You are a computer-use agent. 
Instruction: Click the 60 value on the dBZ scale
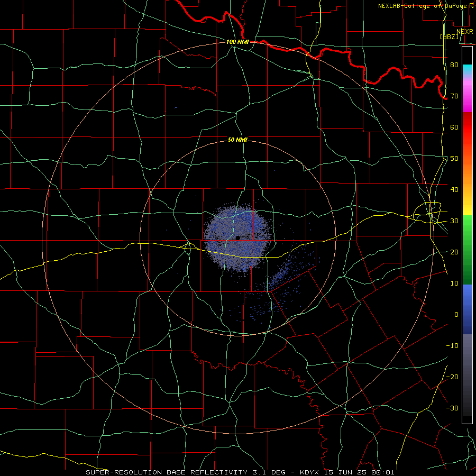(454, 127)
